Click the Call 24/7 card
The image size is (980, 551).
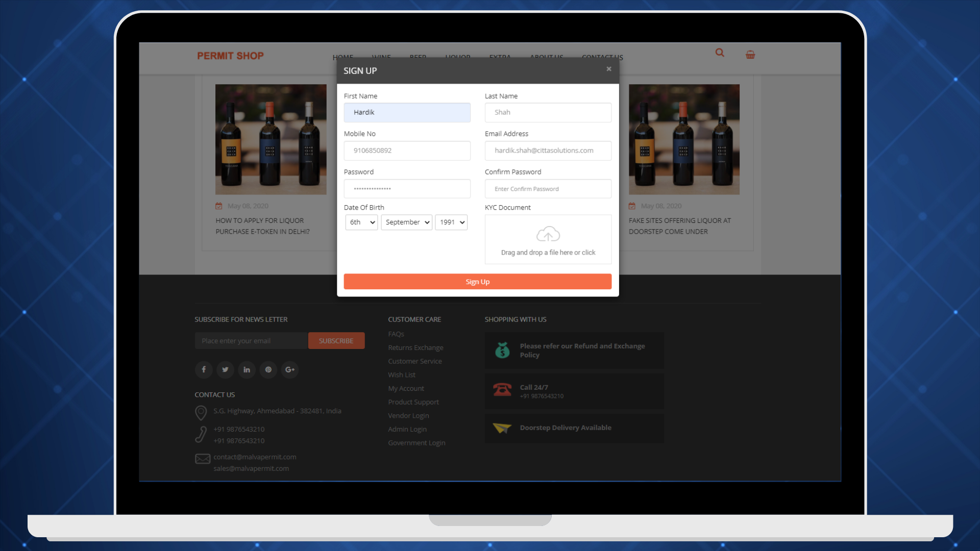(574, 391)
